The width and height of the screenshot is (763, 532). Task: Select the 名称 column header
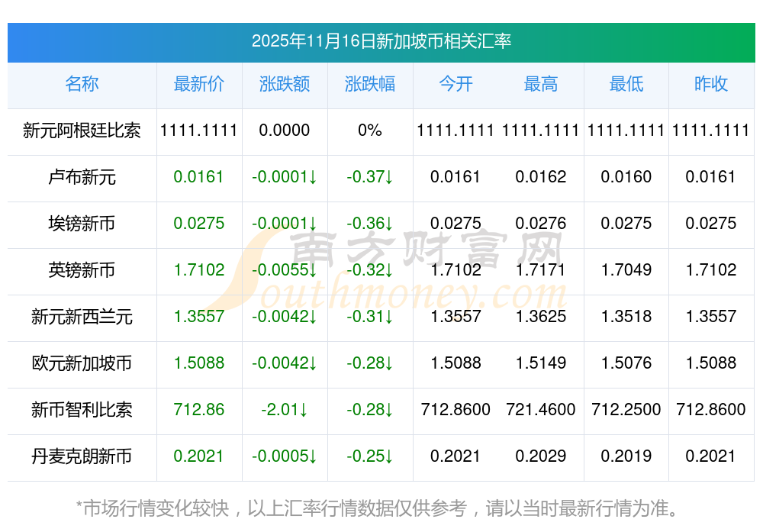pos(82,84)
